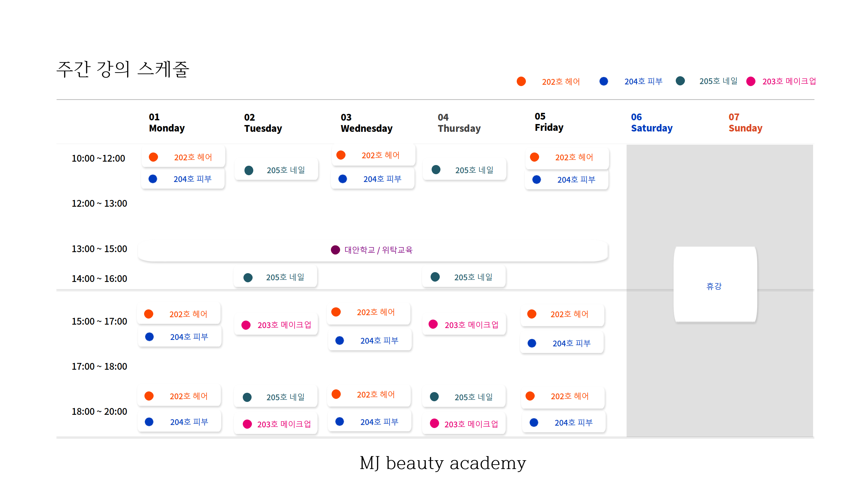Click the 주간 강의 스케줄 title
This screenshot has width=868, height=488.
click(x=123, y=69)
